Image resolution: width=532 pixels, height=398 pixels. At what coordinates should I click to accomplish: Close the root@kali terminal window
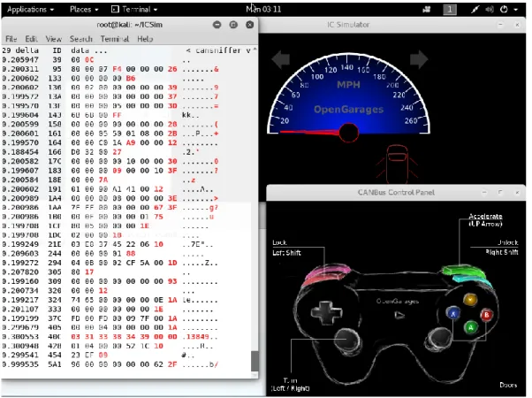click(x=250, y=25)
